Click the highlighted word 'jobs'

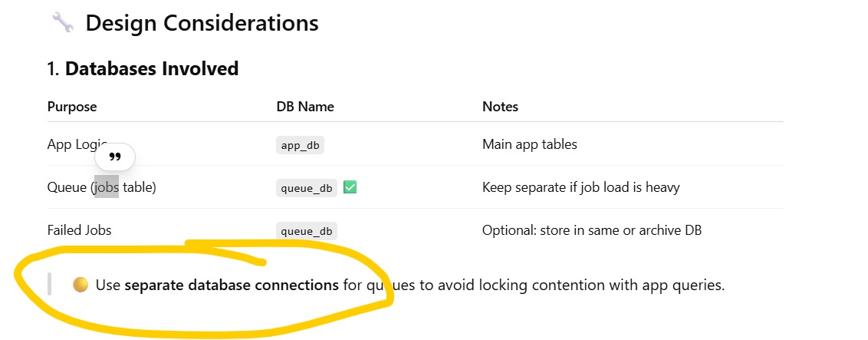(107, 187)
